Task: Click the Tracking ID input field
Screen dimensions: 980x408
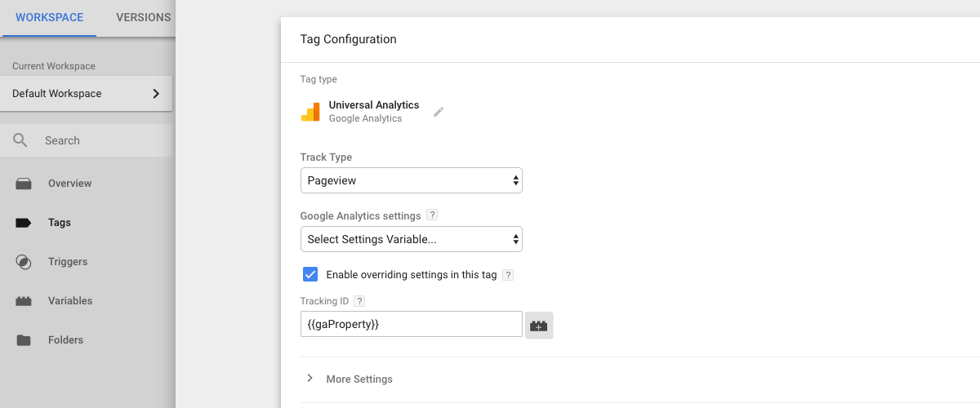Action: [x=412, y=324]
